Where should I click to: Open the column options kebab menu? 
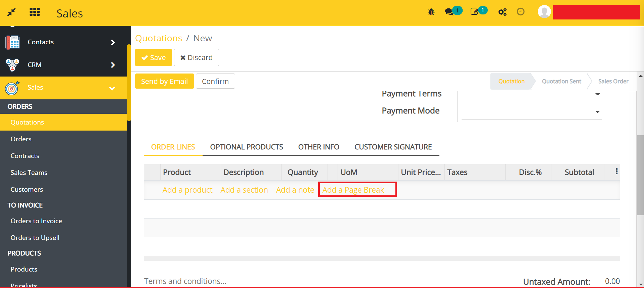coord(616,172)
